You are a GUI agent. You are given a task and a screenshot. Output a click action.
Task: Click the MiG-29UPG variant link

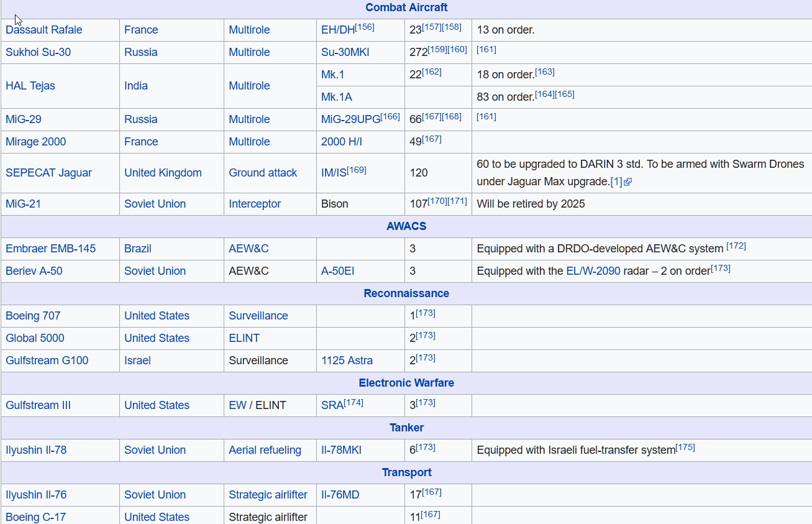click(x=350, y=119)
